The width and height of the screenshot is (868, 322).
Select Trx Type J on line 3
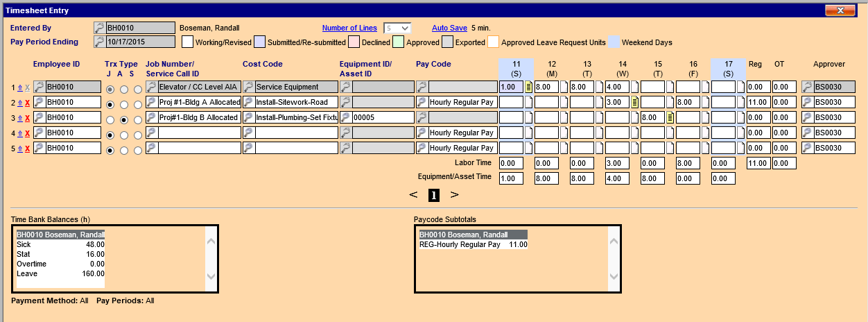tap(110, 119)
